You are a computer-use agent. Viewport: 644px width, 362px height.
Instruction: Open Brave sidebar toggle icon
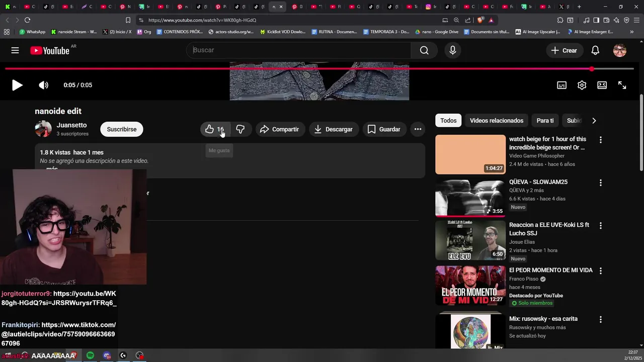coord(596,20)
